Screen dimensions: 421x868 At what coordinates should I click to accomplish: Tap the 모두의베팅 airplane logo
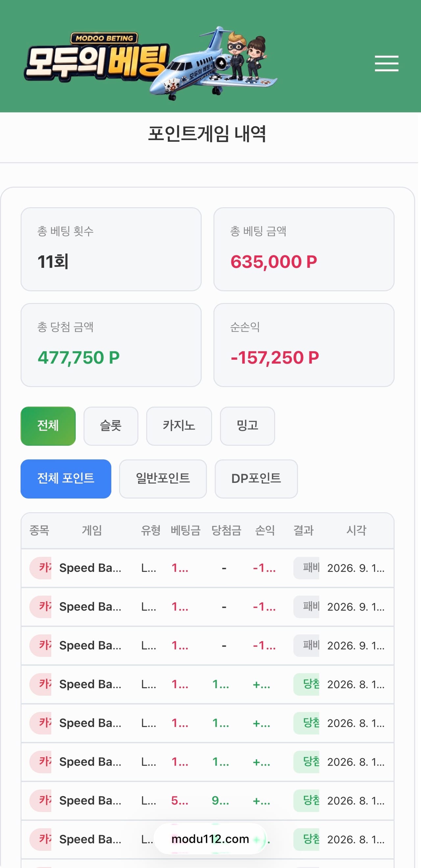(x=150, y=63)
